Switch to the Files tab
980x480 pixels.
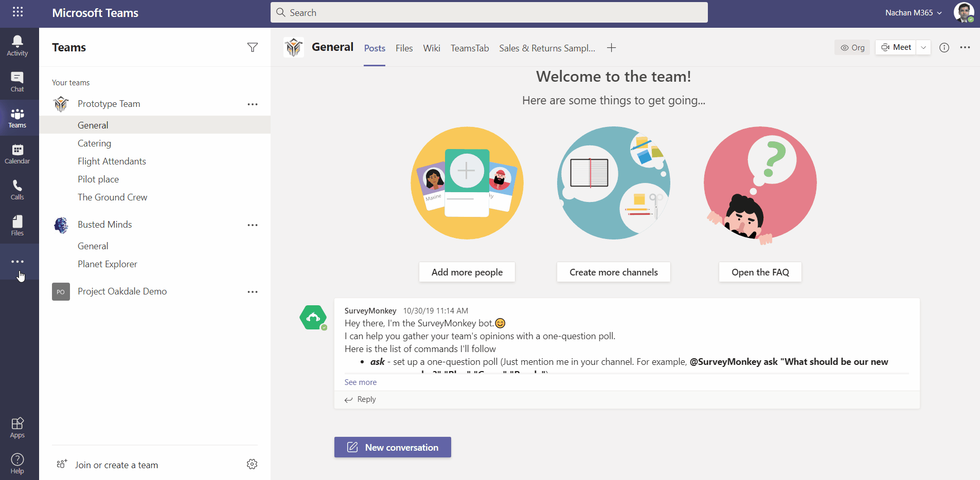[404, 48]
